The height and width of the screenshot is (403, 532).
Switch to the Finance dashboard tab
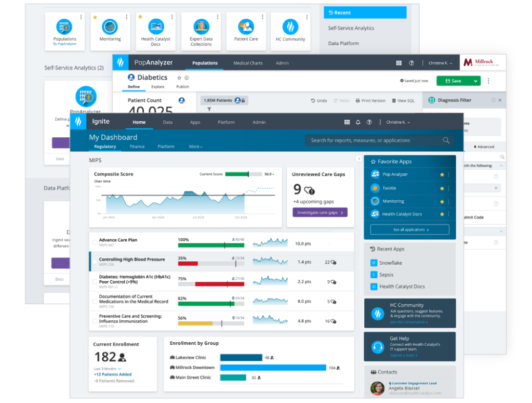point(137,147)
